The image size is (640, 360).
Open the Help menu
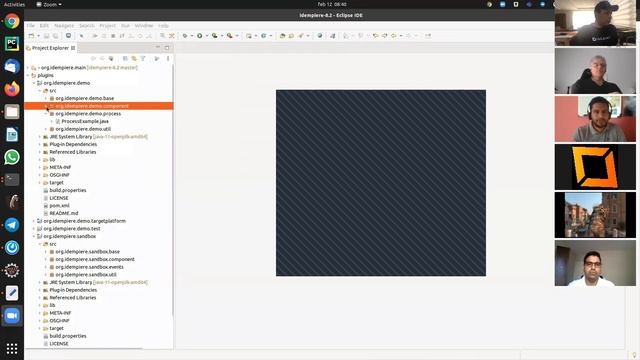pyautogui.click(x=163, y=26)
